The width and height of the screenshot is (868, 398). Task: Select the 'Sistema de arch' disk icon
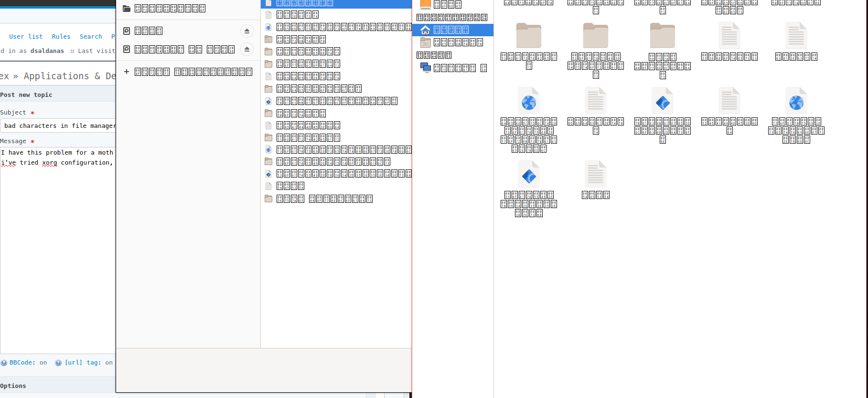127,49
